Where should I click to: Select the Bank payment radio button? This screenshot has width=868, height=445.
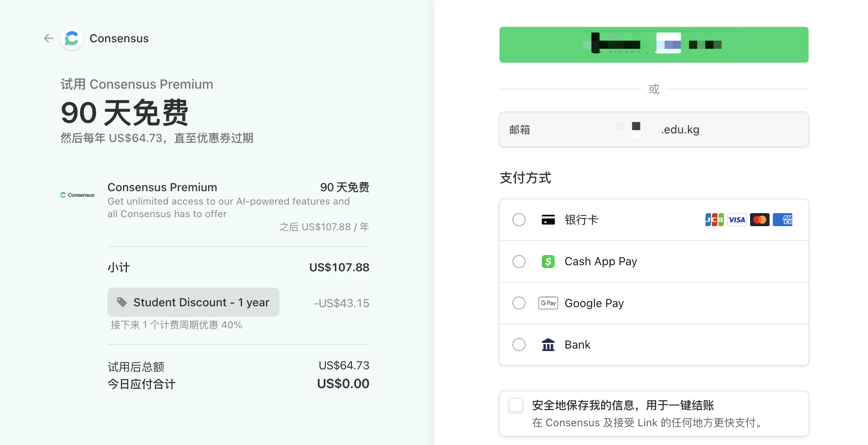519,345
